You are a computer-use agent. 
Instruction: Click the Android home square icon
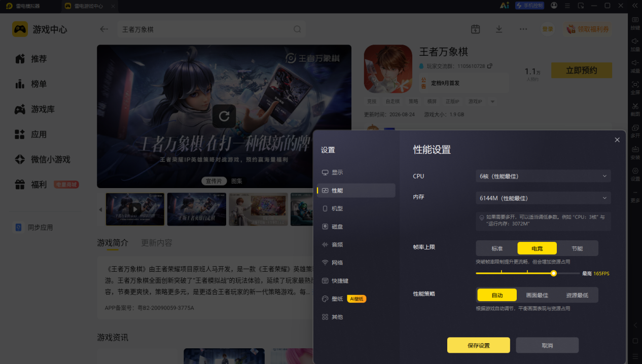click(635, 341)
